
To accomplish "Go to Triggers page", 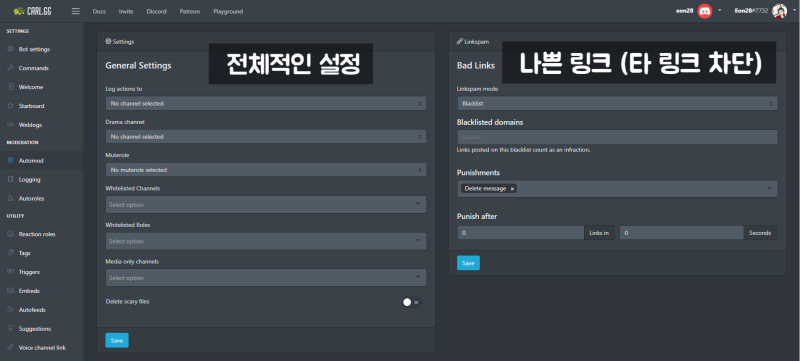I will pos(29,272).
